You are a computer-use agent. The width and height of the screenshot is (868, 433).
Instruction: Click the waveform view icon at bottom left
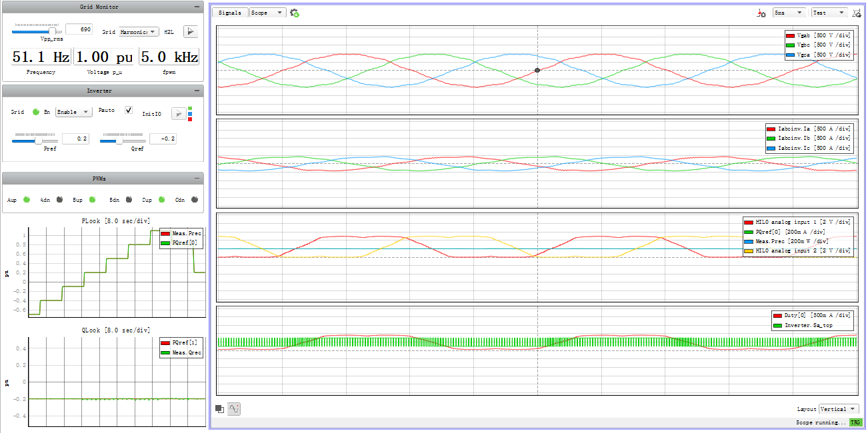point(234,409)
